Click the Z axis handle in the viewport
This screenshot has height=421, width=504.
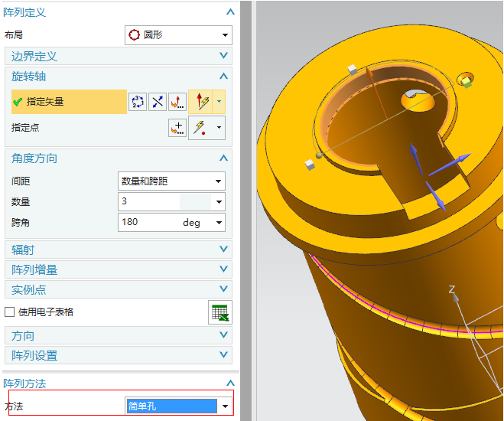point(452,289)
